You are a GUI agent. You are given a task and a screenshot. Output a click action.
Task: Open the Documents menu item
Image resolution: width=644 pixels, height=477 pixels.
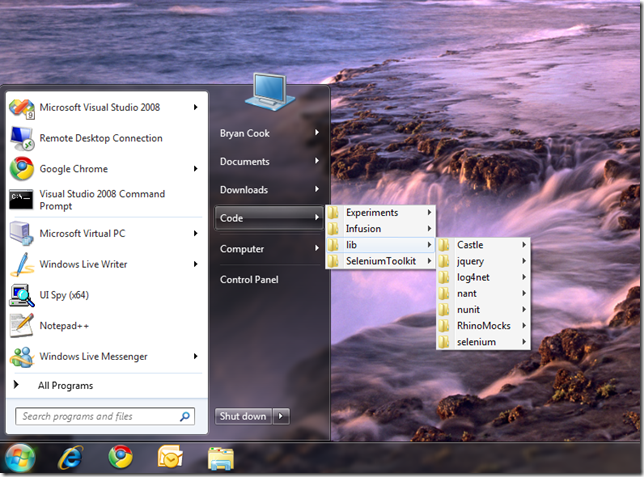[245, 162]
